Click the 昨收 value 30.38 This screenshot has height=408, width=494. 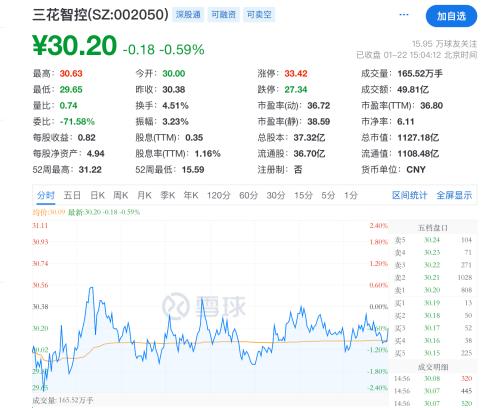pos(174,89)
